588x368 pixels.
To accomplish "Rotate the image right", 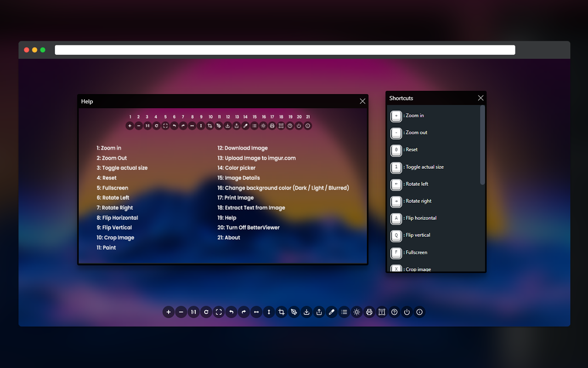I will point(243,312).
